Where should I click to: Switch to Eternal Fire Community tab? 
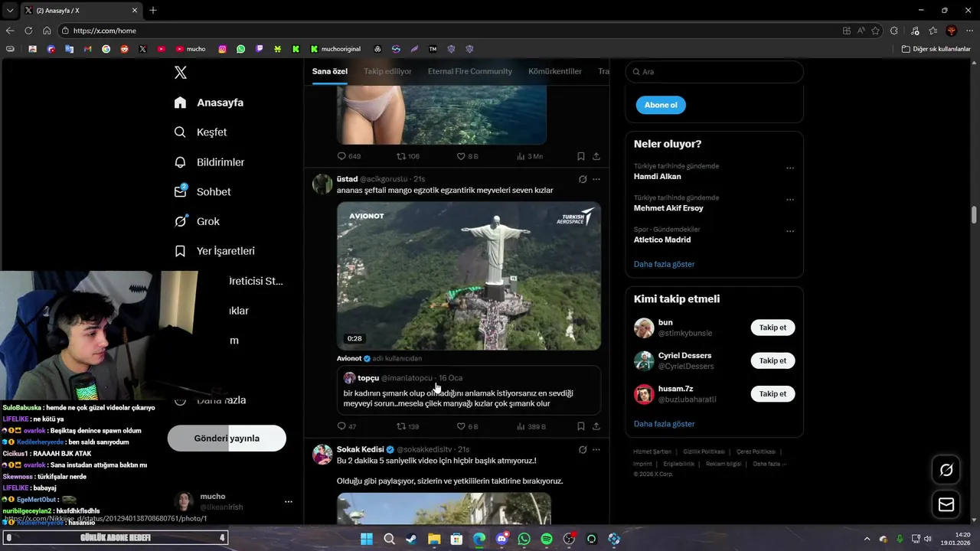tap(470, 71)
